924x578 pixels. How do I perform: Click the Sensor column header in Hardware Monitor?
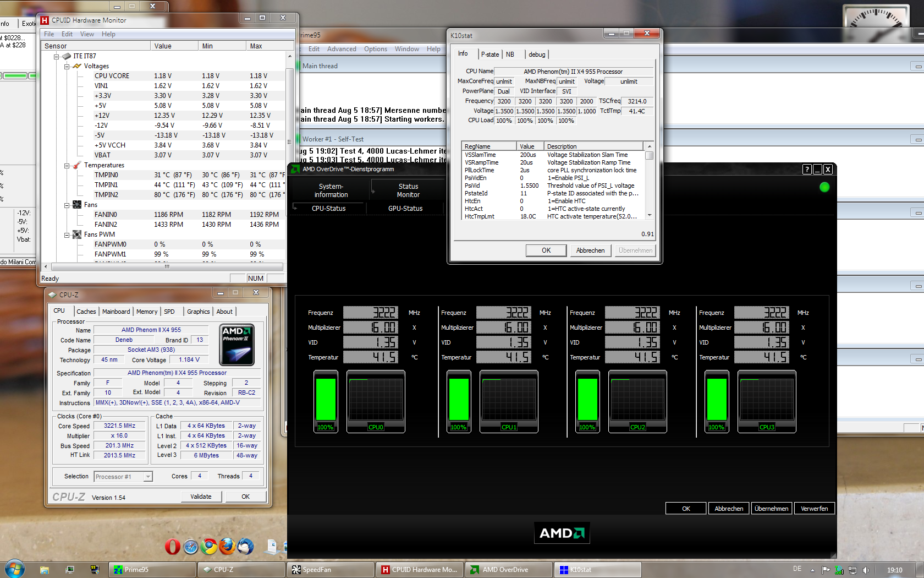96,46
